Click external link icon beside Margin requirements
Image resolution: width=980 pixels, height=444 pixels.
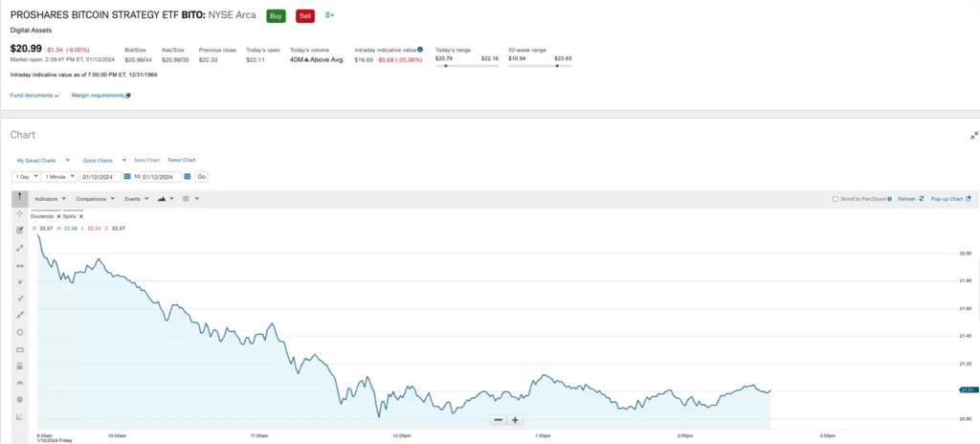coord(128,96)
